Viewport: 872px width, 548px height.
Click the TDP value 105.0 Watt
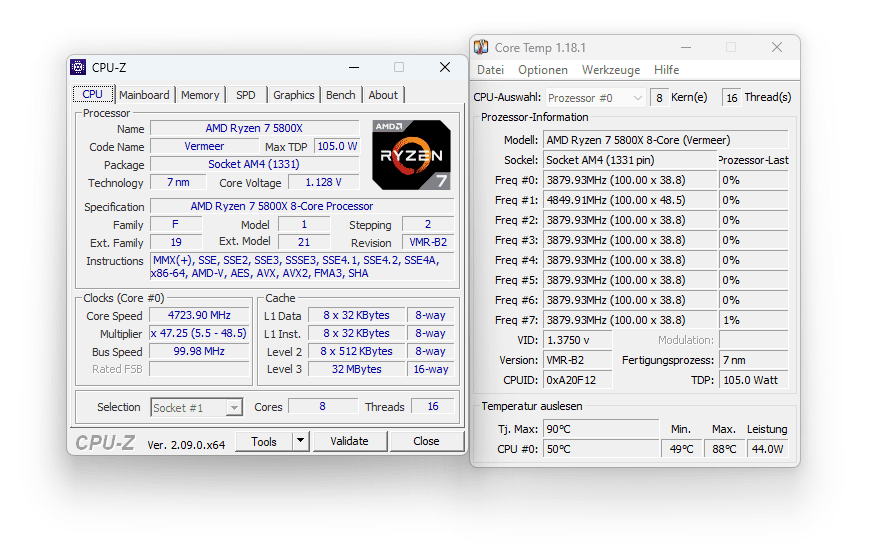(x=753, y=380)
